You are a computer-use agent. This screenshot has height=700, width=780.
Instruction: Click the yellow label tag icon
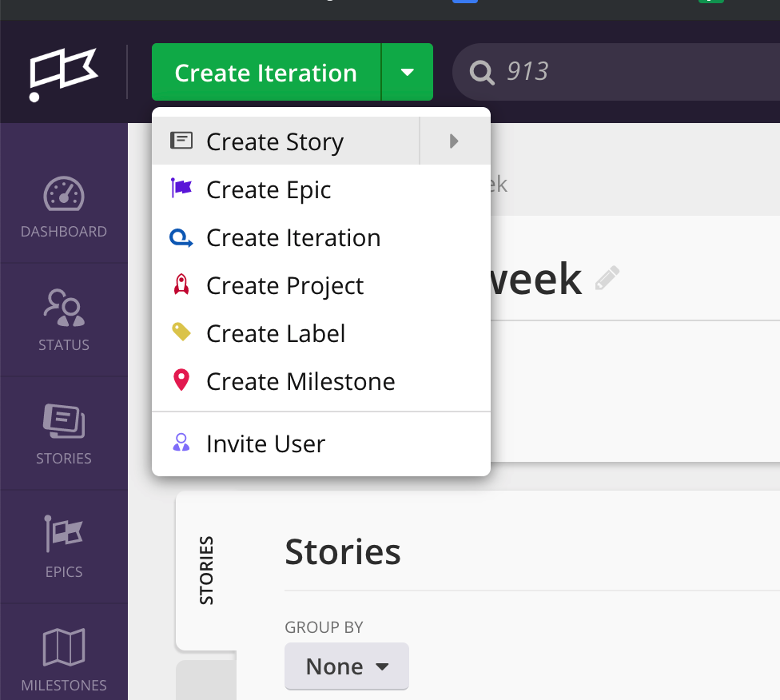[x=181, y=332]
